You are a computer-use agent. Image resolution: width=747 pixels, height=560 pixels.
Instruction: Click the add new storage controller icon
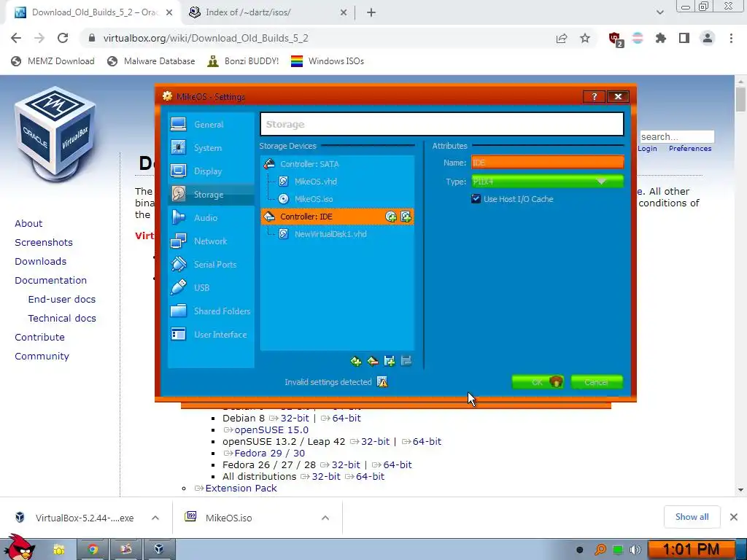tap(356, 362)
